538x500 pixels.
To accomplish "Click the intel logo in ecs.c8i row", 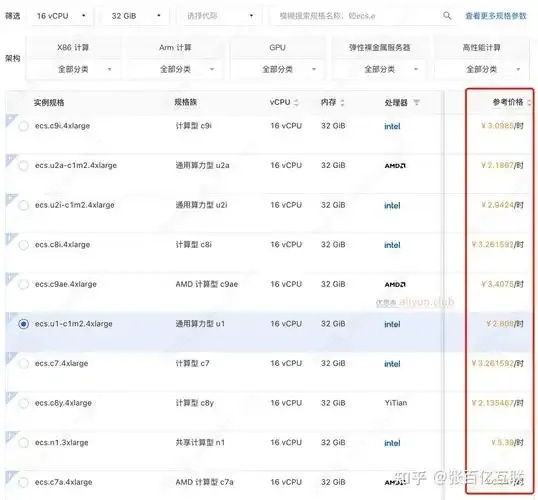I will coord(392,245).
